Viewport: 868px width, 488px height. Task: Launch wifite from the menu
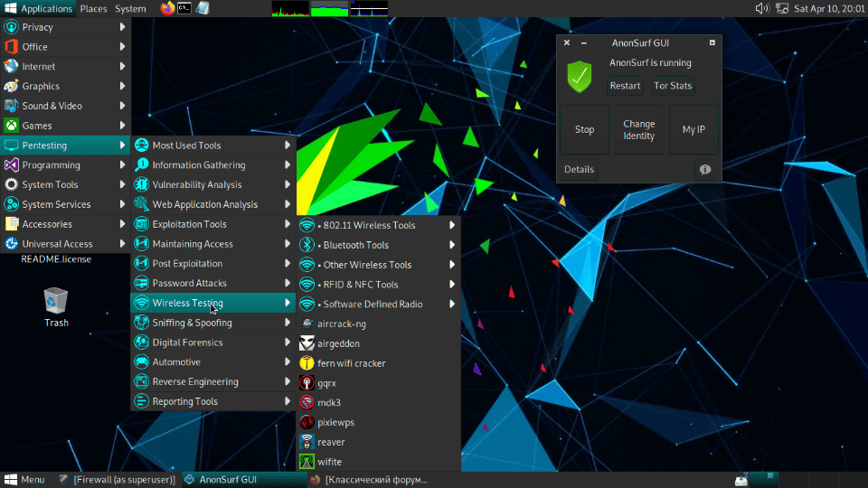coord(379,462)
